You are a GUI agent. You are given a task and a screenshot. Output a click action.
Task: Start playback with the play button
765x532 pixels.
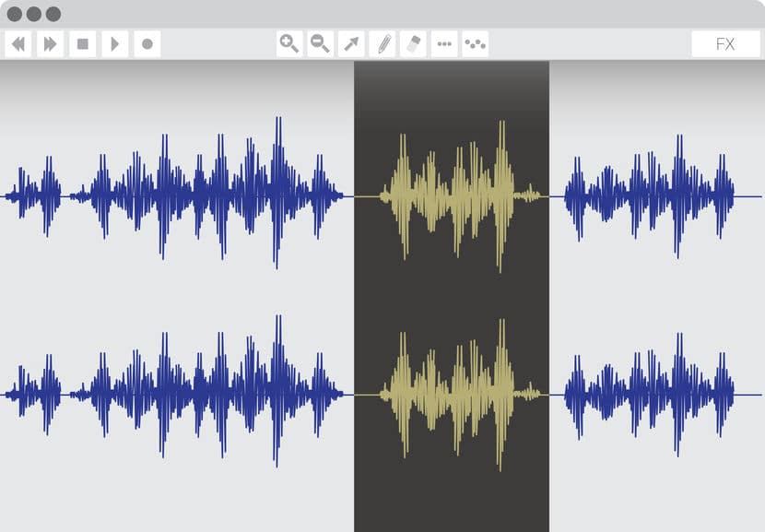pyautogui.click(x=115, y=44)
